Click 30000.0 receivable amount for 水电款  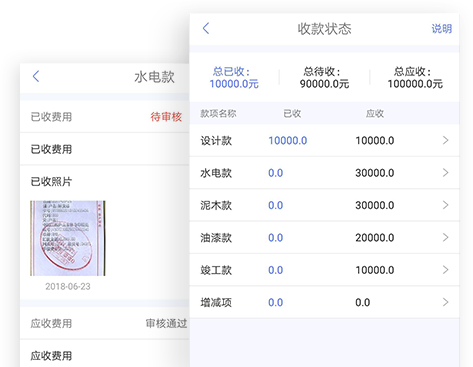click(x=375, y=173)
